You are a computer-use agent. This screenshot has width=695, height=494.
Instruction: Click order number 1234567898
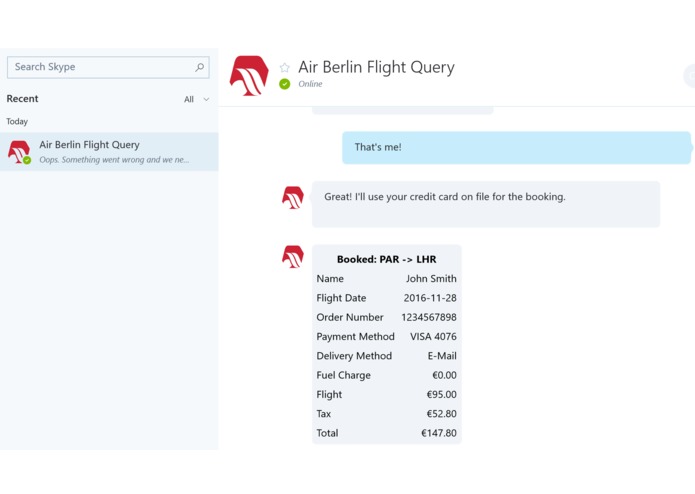pos(429,317)
